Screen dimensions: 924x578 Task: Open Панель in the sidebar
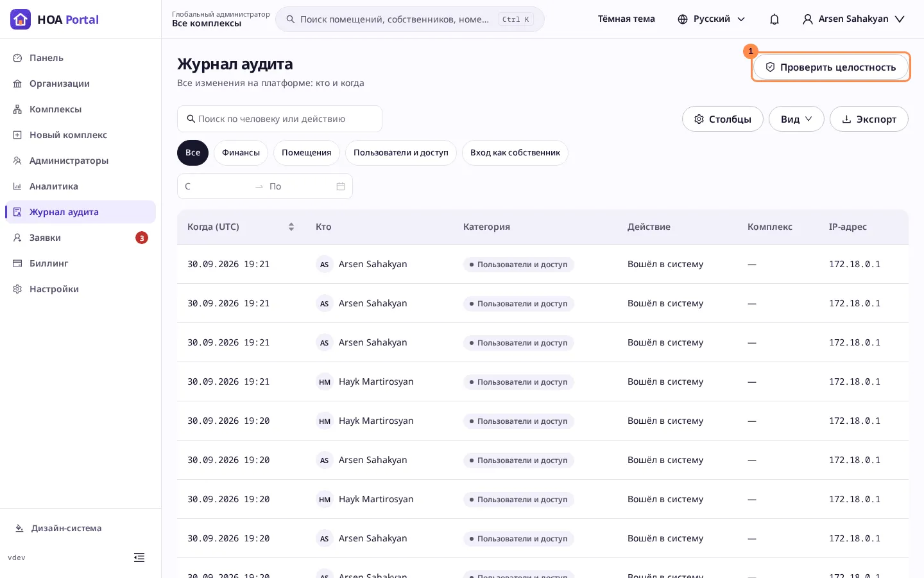(x=80, y=58)
